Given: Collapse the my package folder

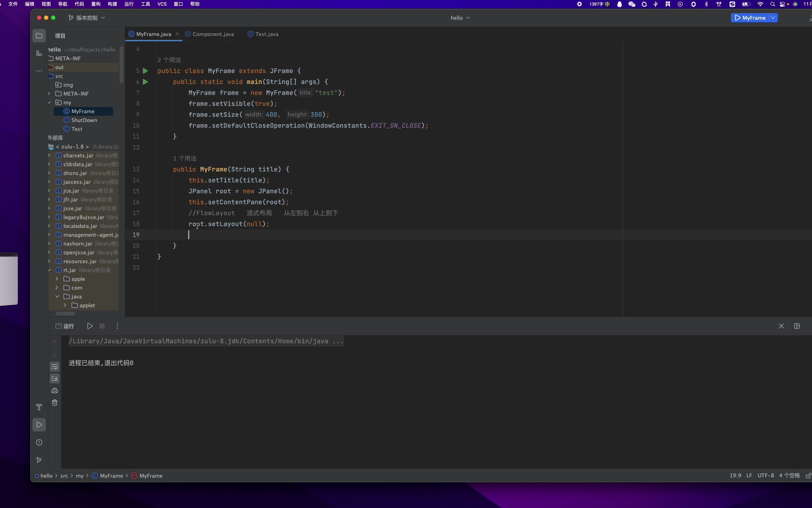Looking at the screenshot, I should (49, 102).
